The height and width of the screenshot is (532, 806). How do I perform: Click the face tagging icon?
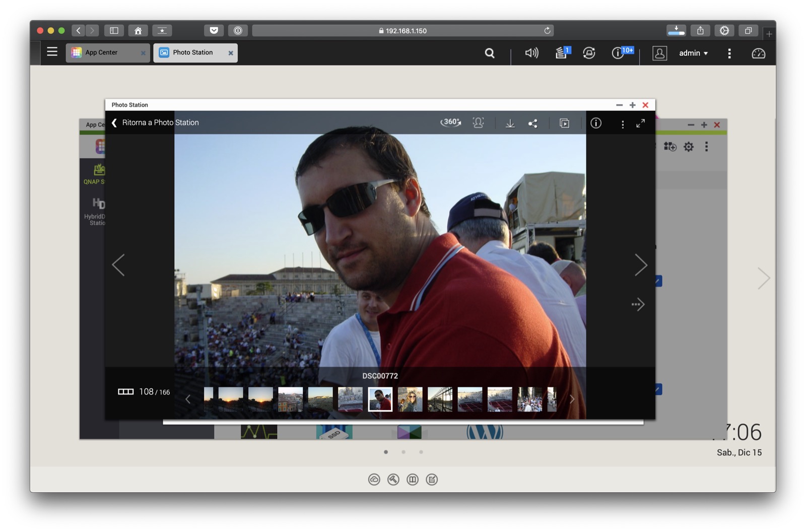(x=478, y=123)
